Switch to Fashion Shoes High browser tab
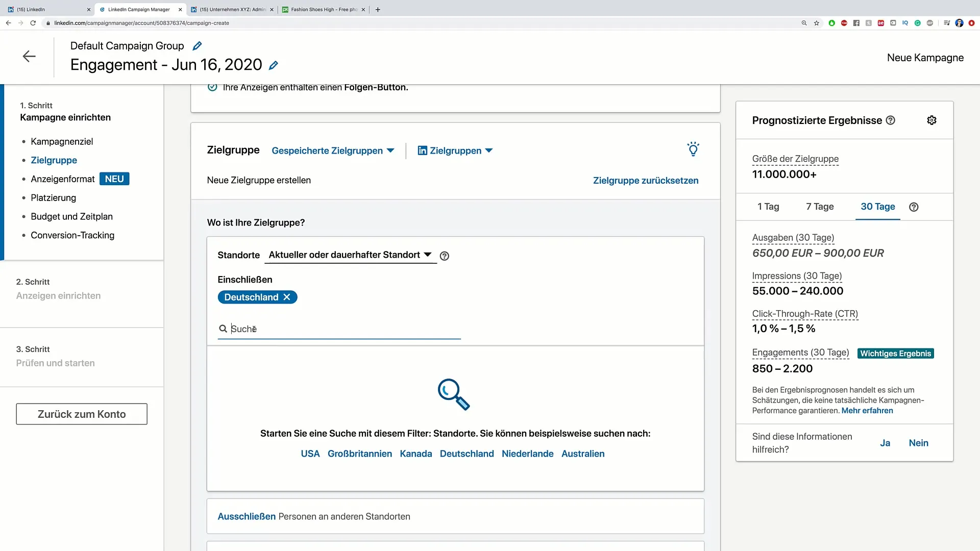Viewport: 980px width, 551px height. click(324, 9)
